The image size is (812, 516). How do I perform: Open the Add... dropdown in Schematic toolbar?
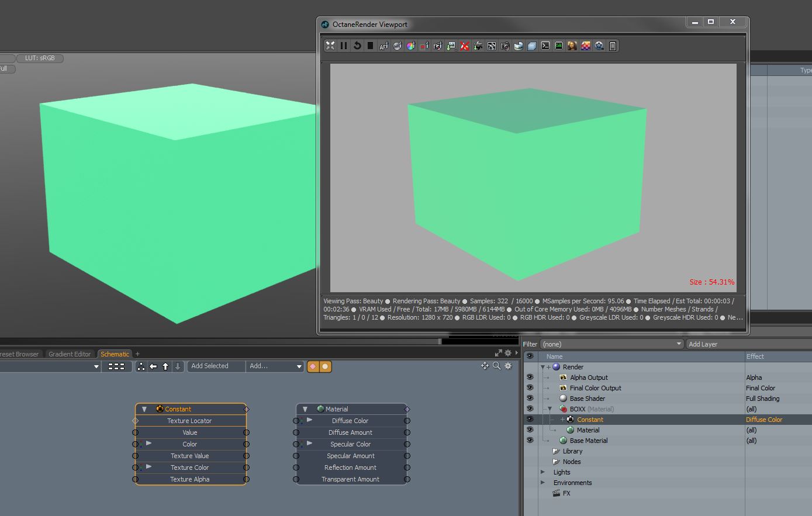coord(275,366)
